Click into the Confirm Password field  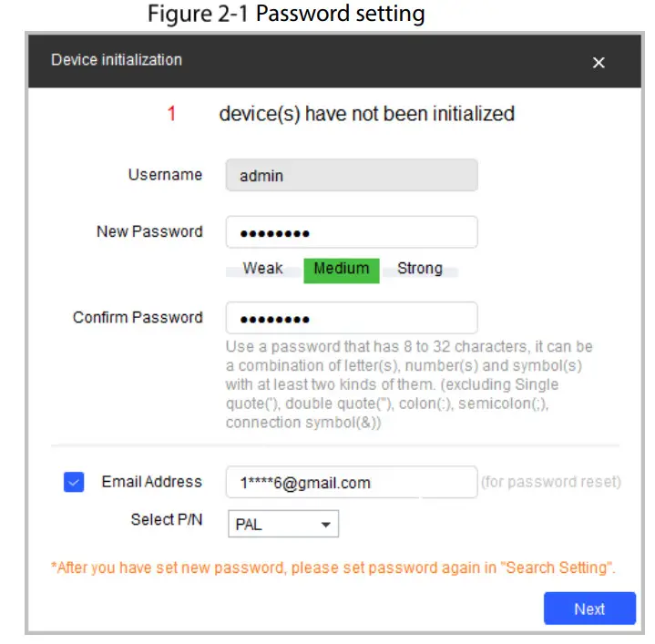coord(351,318)
